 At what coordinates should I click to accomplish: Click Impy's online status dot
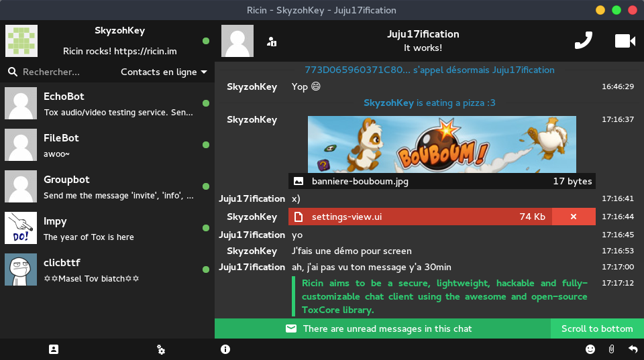tap(206, 228)
